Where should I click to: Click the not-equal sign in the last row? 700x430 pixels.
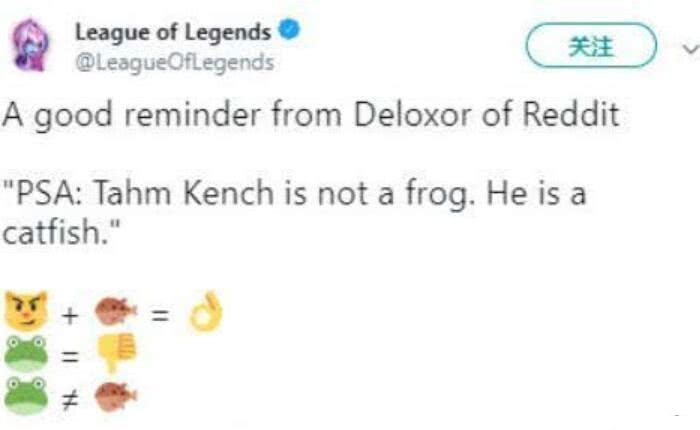point(71,400)
